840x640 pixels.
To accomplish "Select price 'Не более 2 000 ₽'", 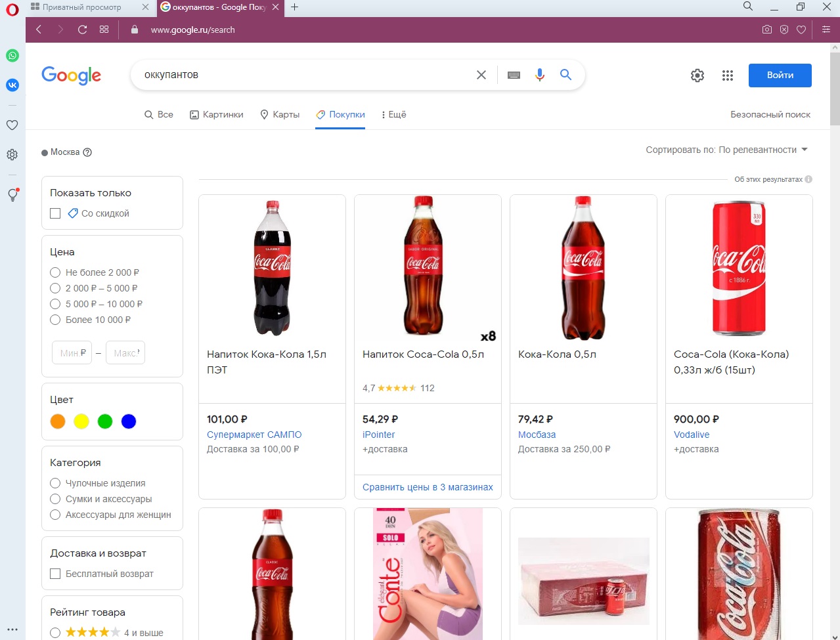I will [55, 272].
